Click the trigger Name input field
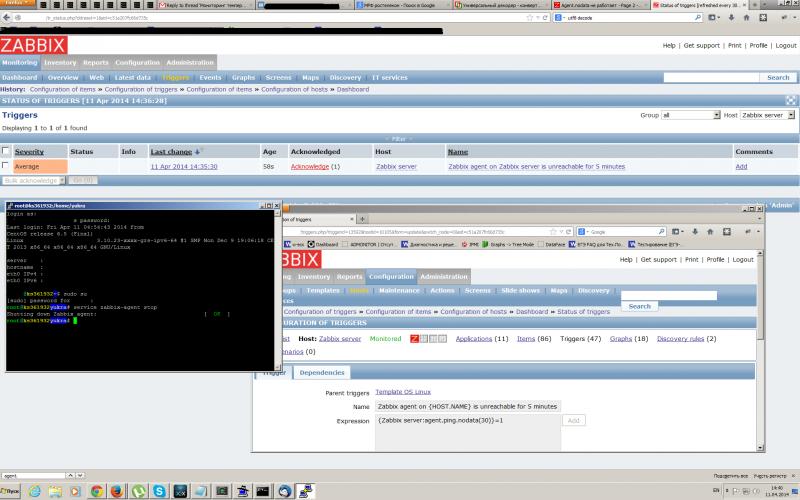The image size is (800, 500). pyautogui.click(x=468, y=407)
